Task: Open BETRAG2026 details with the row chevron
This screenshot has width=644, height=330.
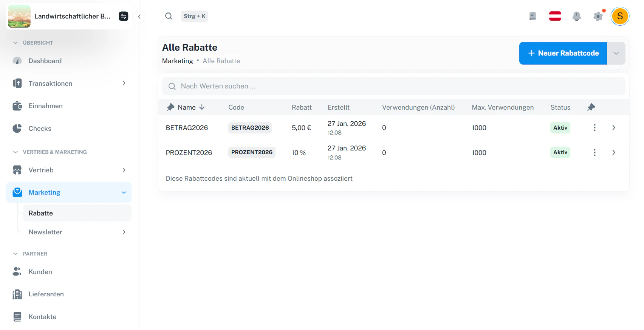Action: coord(614,128)
